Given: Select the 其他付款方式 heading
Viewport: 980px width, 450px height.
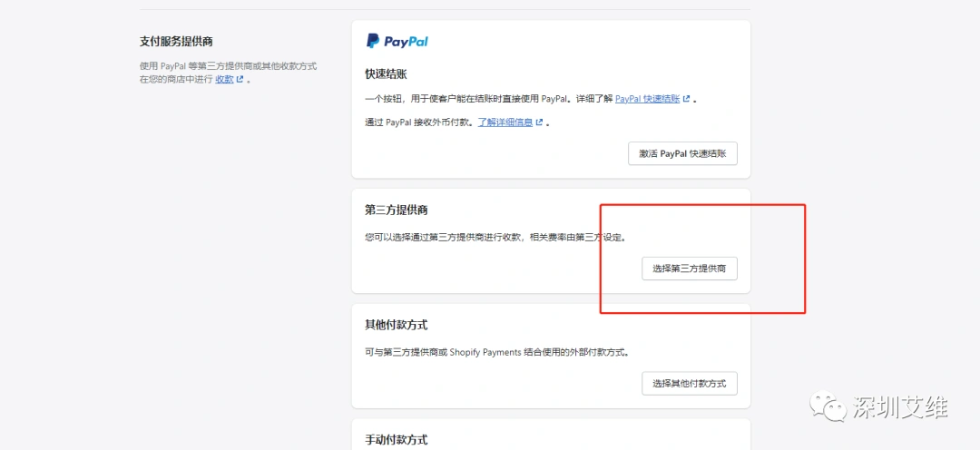Looking at the screenshot, I should [397, 325].
